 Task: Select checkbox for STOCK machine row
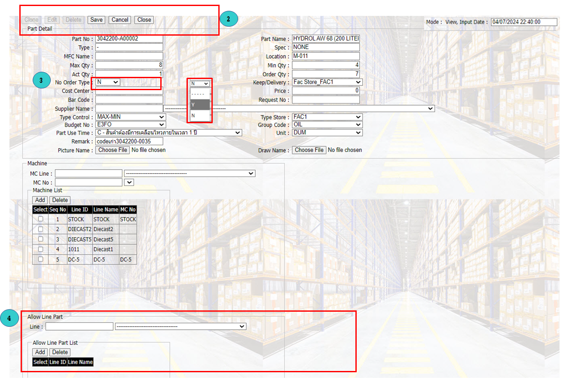[40, 219]
